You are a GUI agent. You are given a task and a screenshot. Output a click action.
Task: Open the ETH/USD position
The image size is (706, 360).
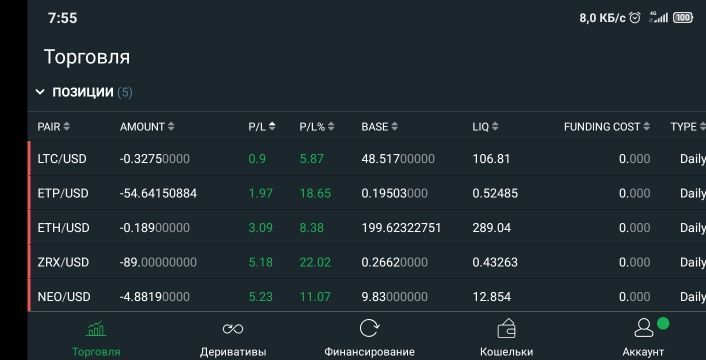[367, 228]
